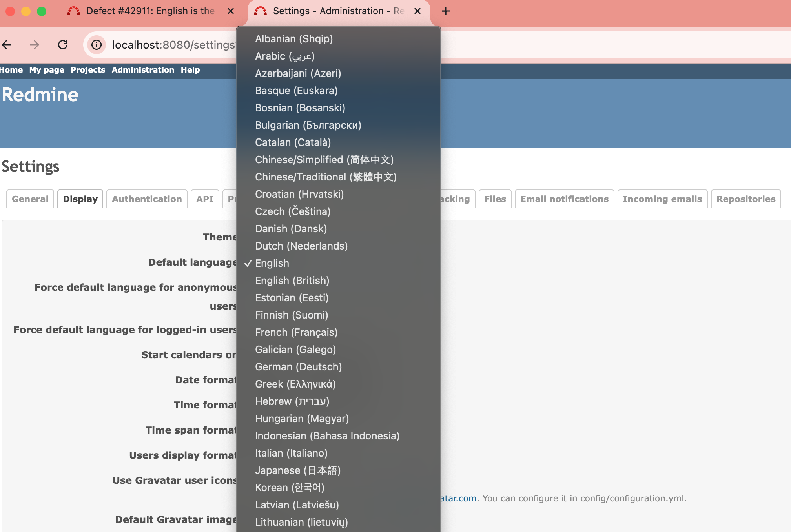
Task: Pick French (Français) from the list
Action: [339, 332]
